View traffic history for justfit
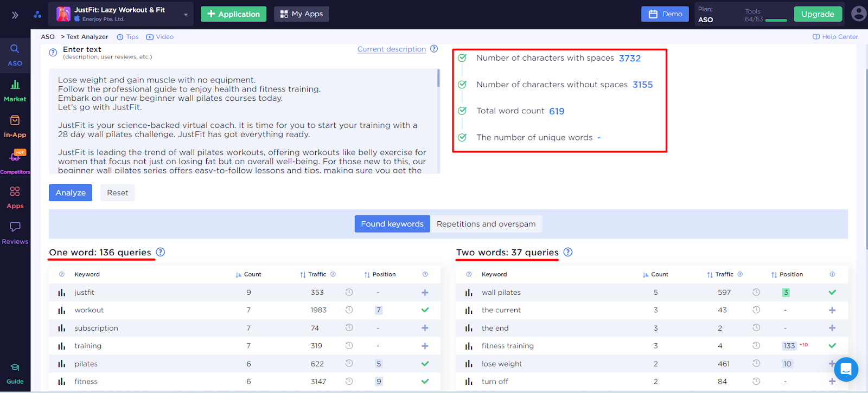Viewport: 868px width, 393px height. tap(349, 292)
